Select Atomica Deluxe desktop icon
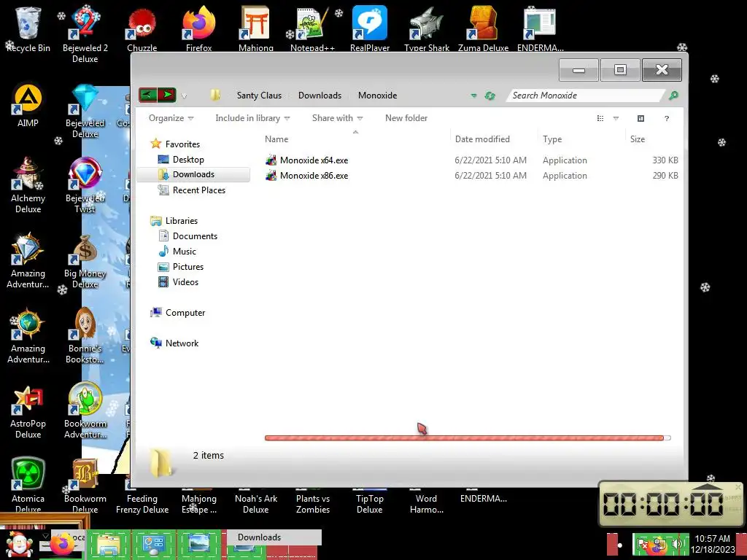This screenshot has height=560, width=747. pos(28,486)
